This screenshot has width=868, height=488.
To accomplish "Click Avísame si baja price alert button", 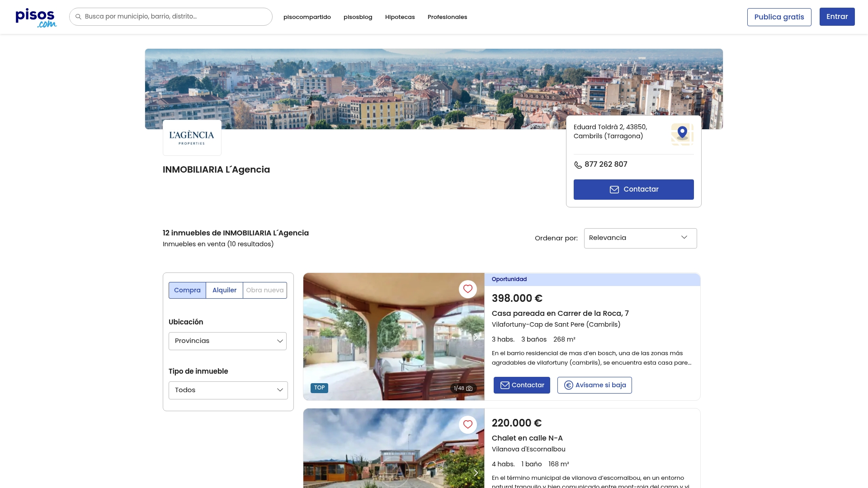I will 594,385.
